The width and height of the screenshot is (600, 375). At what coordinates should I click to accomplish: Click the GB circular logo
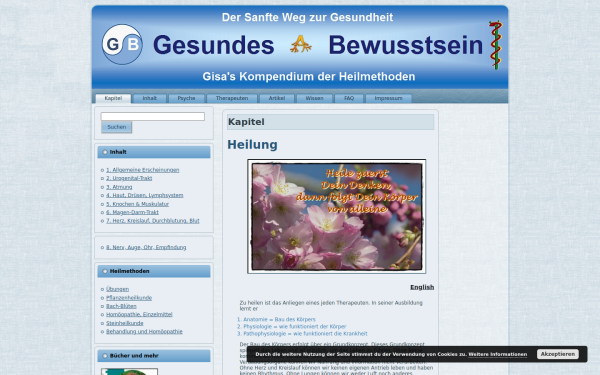click(122, 44)
